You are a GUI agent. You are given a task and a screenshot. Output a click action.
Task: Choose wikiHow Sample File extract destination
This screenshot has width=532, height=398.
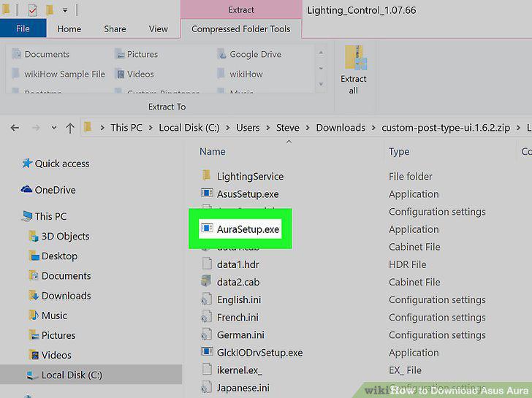(x=58, y=74)
